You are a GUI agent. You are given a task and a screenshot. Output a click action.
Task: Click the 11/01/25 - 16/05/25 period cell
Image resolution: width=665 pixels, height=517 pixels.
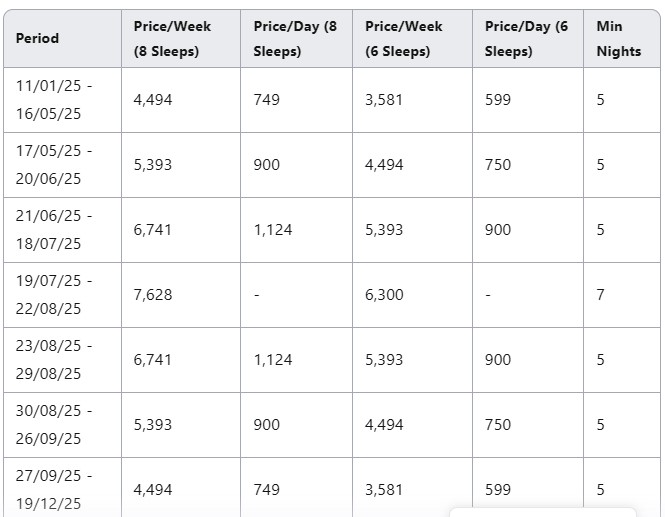pos(62,100)
